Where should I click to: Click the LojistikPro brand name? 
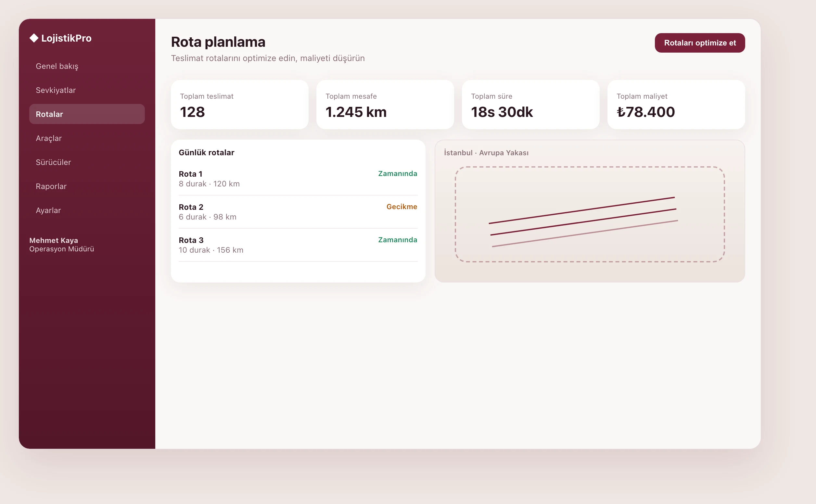[x=66, y=38]
